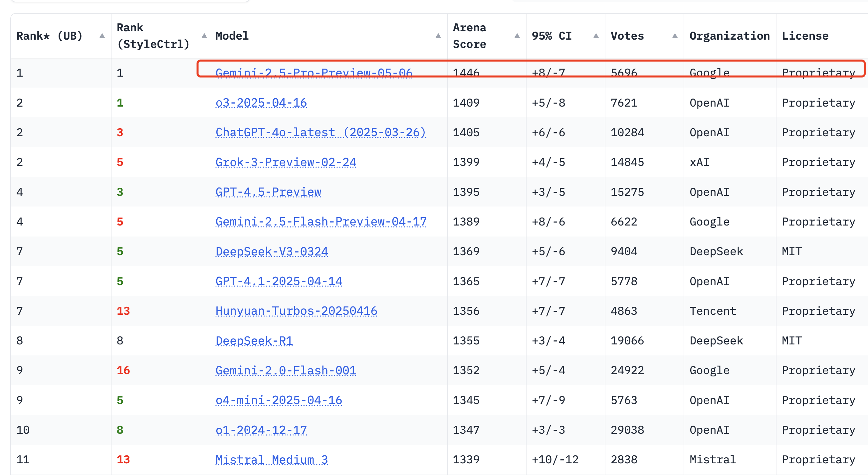Open the DeepSeek-R1 link
868x475 pixels.
(x=254, y=340)
